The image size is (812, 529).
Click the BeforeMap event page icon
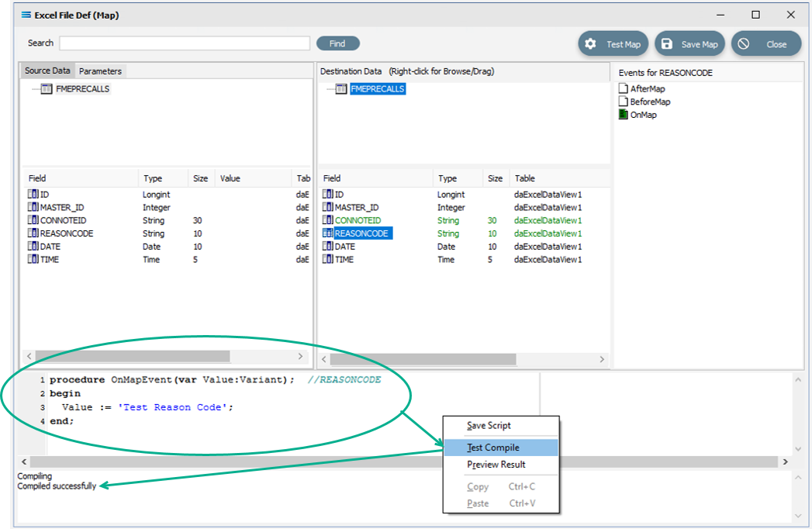tap(624, 102)
